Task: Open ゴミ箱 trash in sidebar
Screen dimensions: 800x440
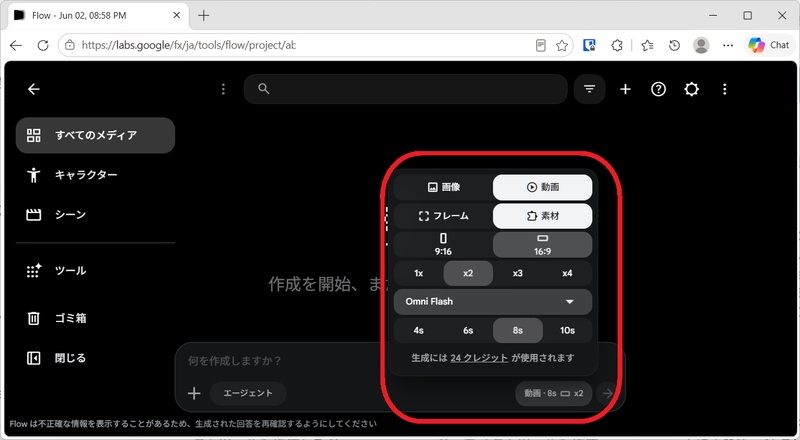Action: click(95, 319)
